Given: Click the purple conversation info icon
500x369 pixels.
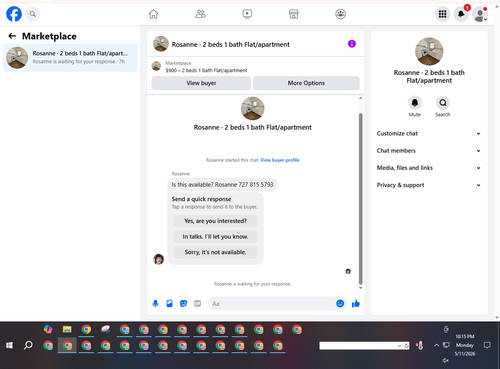Looking at the screenshot, I should click(352, 44).
